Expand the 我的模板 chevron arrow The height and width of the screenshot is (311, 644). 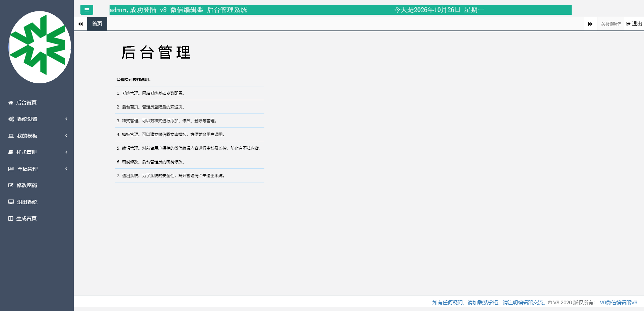click(x=66, y=136)
